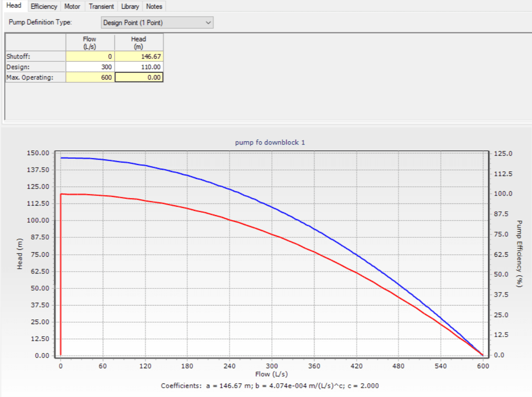Click the Coefficients text below the chart
This screenshot has width=532, height=397.
[x=270, y=386]
